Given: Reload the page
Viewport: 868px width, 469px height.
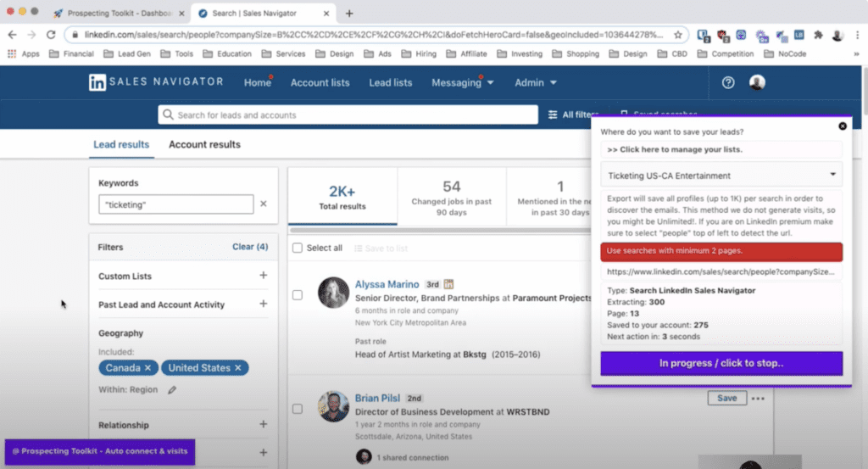Looking at the screenshot, I should coord(51,34).
